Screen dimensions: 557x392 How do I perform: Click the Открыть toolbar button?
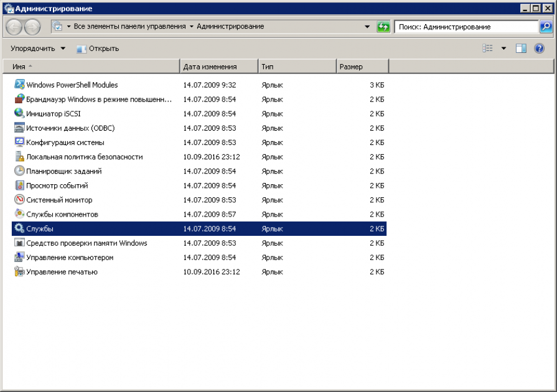click(x=98, y=49)
